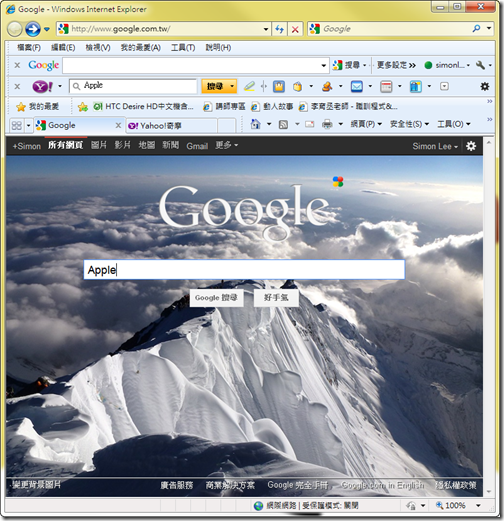Click the Google 搜尋 button
Screen dimensions: 504x521
(216, 298)
